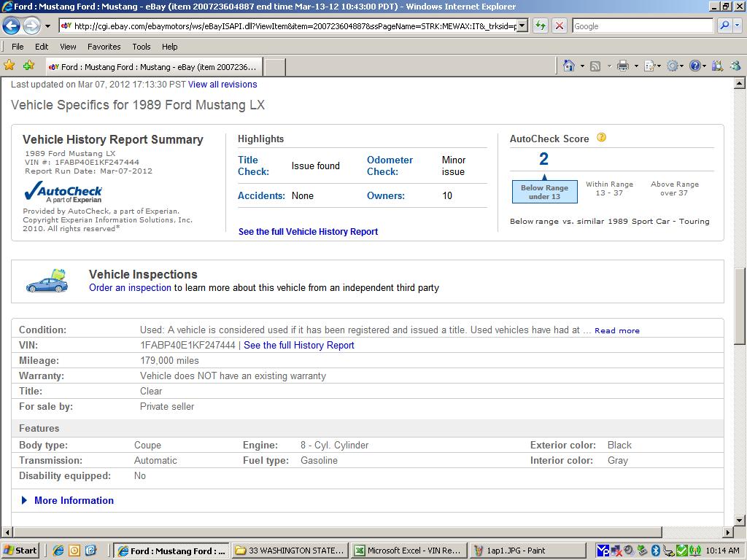This screenshot has height=560, width=747.
Task: Open the search provider options dropdown
Action: 737,26
